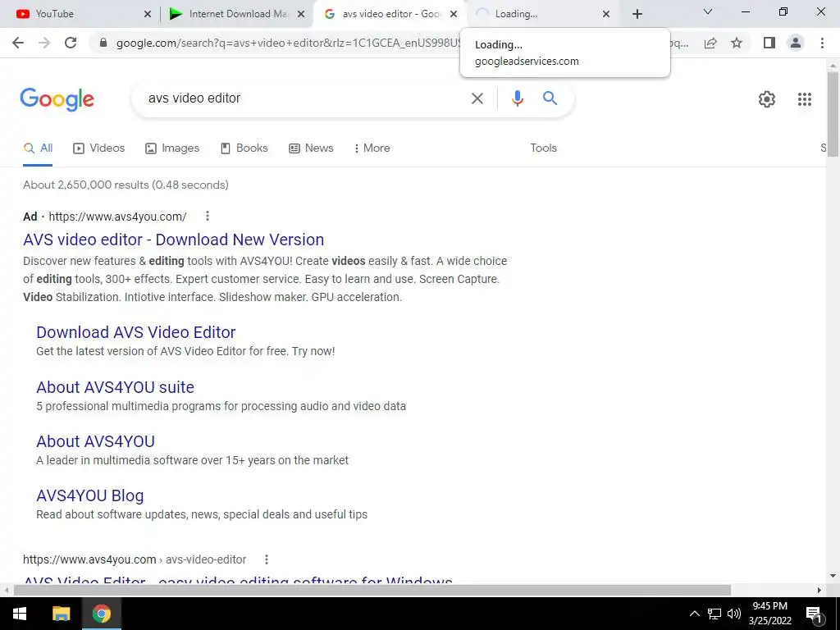The width and height of the screenshot is (840, 630).
Task: Open a new browser tab
Action: 637,14
